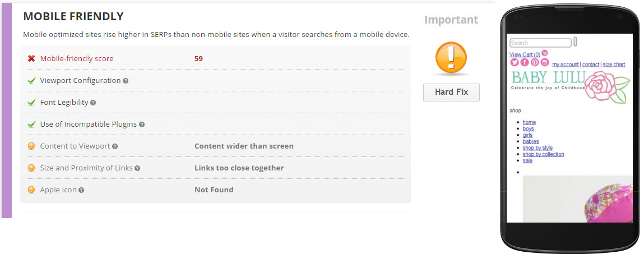
Task: Open the Instagram social icon
Action: 545,62
